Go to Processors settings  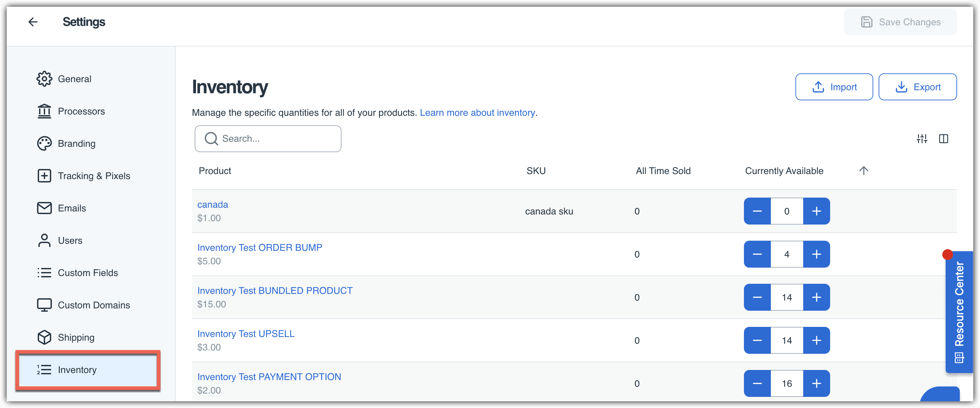(x=81, y=111)
